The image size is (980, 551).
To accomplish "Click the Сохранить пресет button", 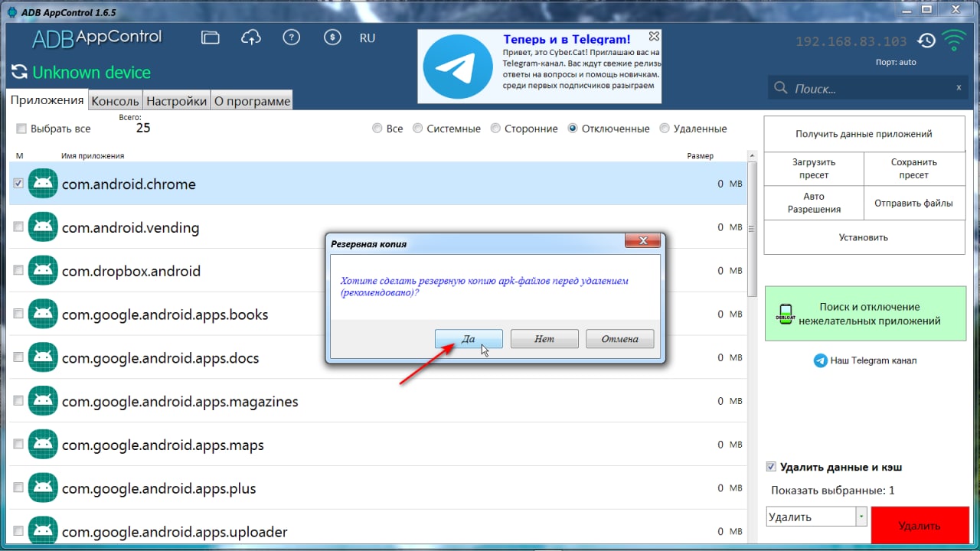I will [x=914, y=168].
